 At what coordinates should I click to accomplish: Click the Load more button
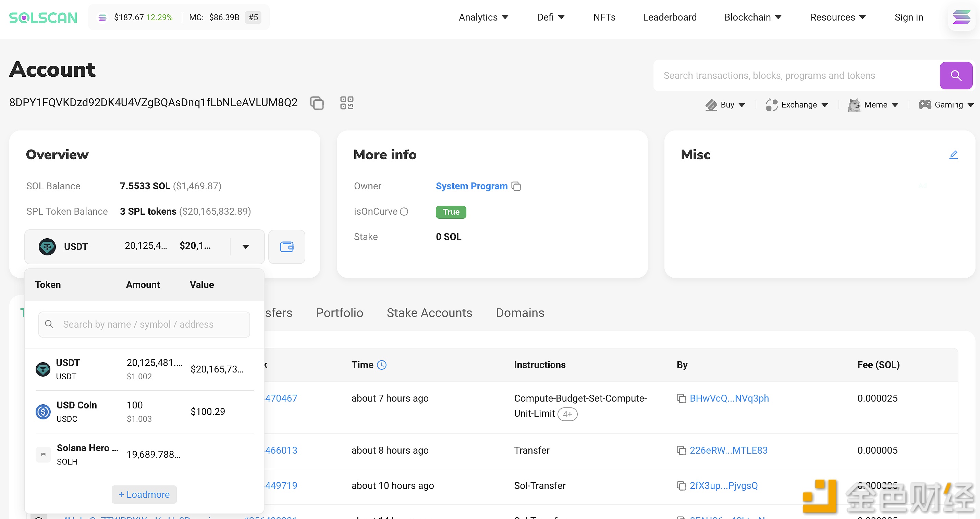tap(144, 494)
